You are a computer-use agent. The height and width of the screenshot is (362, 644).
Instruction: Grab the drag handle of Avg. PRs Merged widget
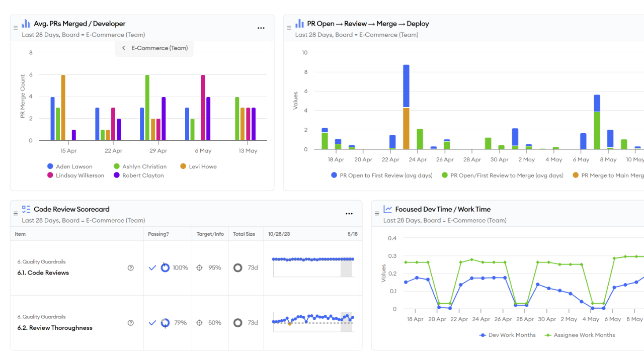pos(16,28)
